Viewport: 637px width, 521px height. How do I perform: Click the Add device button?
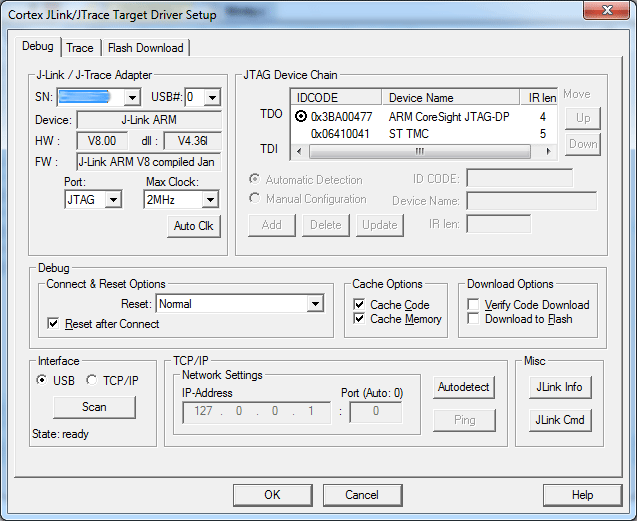[x=272, y=225]
